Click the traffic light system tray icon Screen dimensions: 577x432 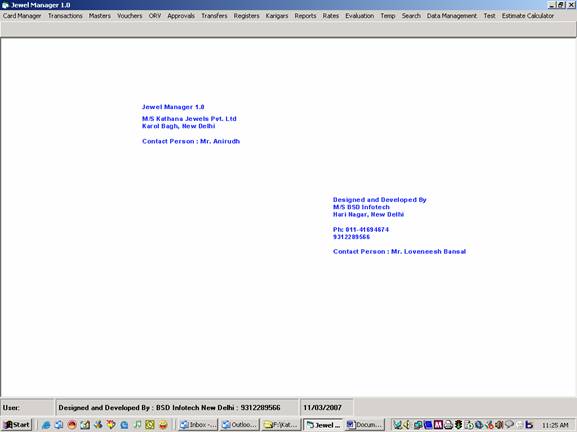pos(459,425)
